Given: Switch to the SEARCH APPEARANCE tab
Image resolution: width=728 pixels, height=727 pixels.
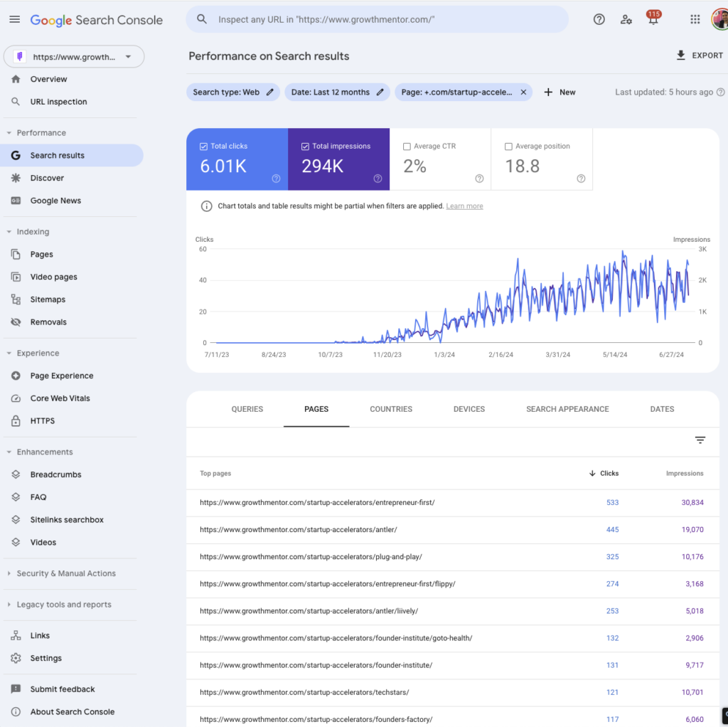Looking at the screenshot, I should click(x=567, y=409).
